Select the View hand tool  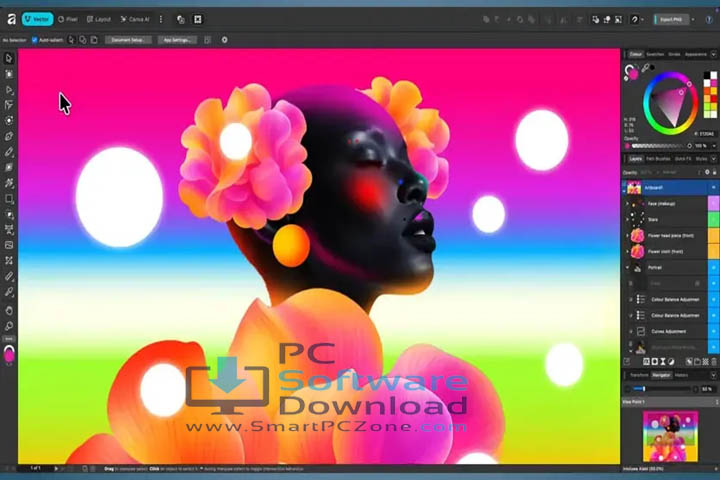pos(9,311)
